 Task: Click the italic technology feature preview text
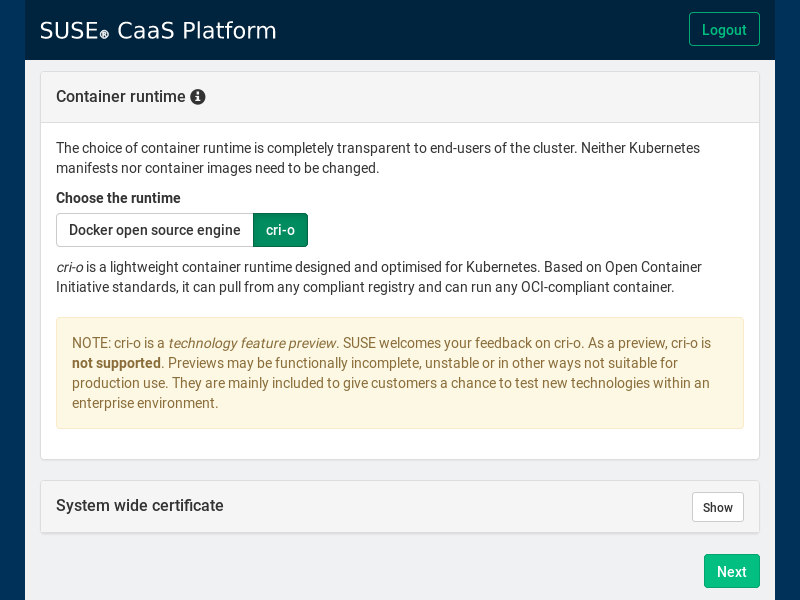coord(253,343)
